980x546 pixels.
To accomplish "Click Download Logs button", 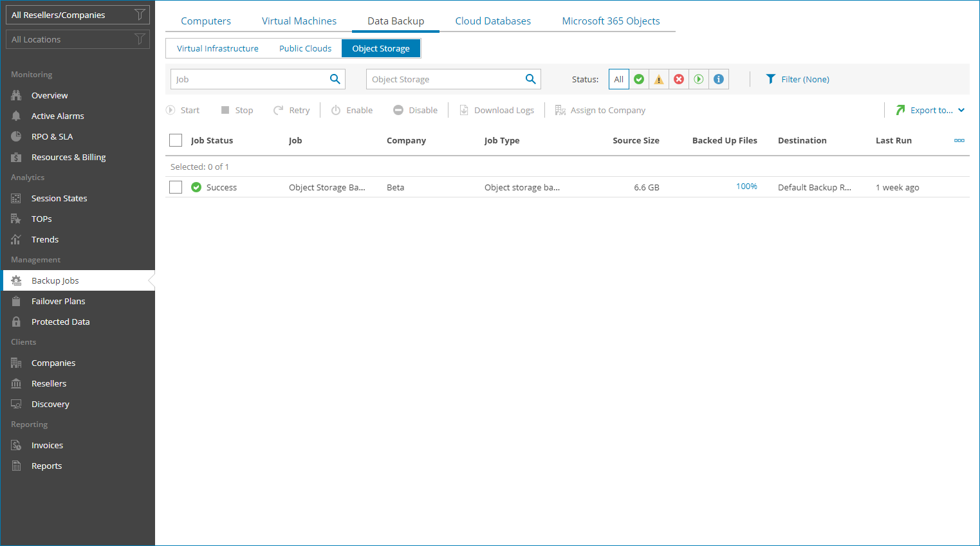I will [496, 110].
